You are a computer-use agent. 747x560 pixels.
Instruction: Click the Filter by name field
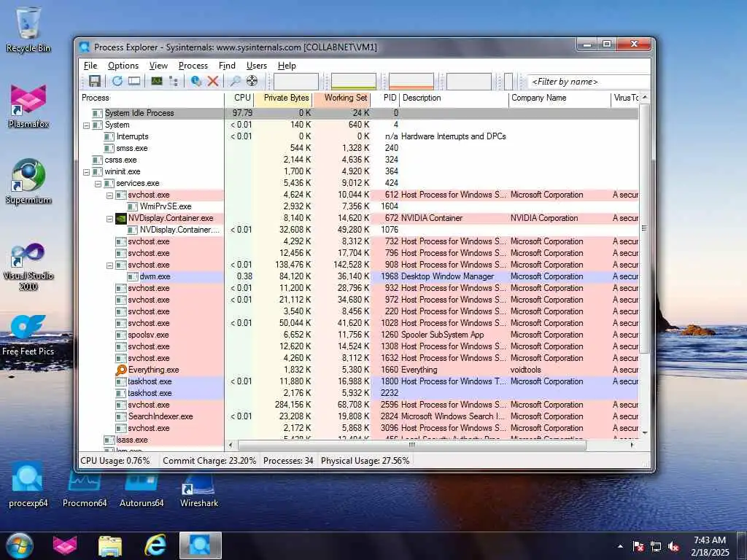point(589,82)
